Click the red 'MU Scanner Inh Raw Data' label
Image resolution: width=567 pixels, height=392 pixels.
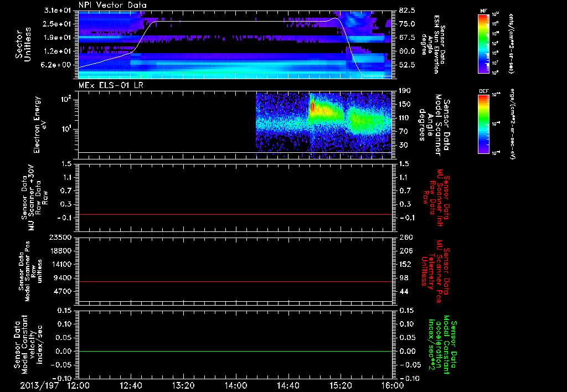pos(436,198)
